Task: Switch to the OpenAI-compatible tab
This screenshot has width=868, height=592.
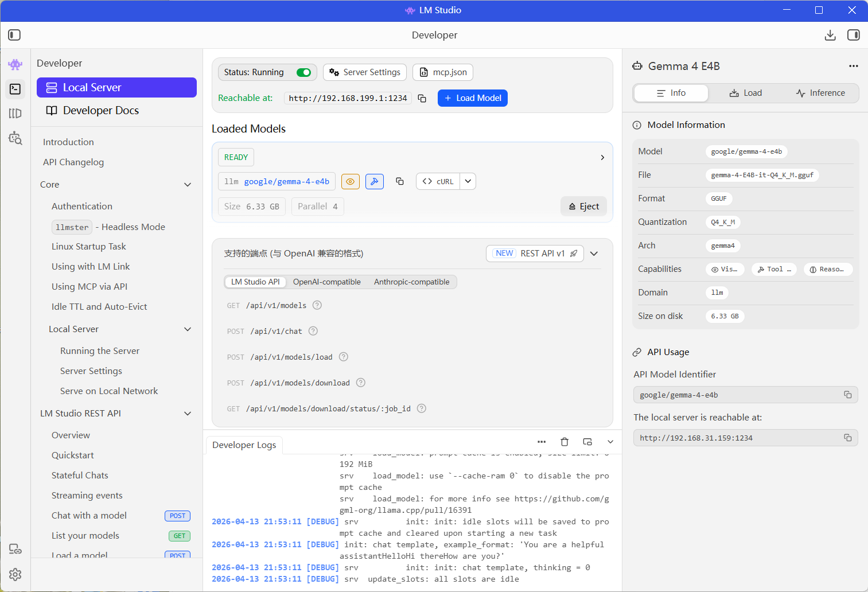Action: [327, 282]
